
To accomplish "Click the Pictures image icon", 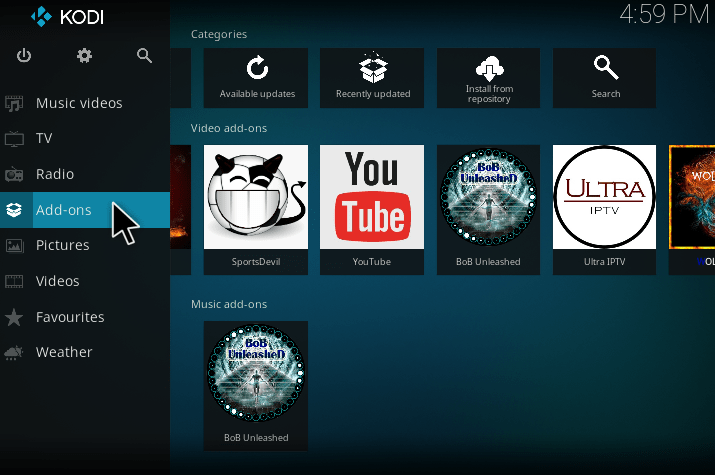I will (x=14, y=246).
